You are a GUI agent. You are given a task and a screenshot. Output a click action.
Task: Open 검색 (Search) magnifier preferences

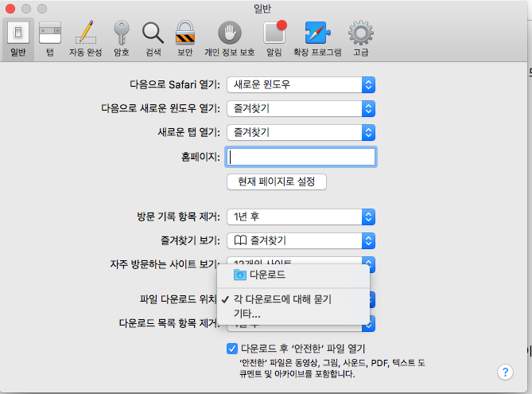153,40
